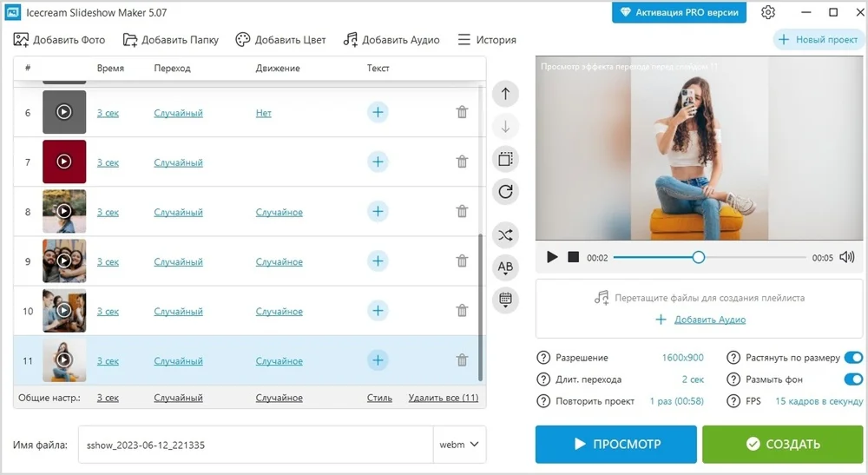Click the move slide up arrow

click(x=505, y=94)
